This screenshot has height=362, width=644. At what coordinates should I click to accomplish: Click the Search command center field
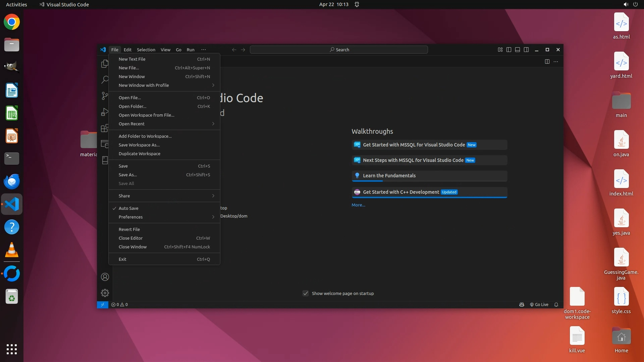click(x=339, y=50)
